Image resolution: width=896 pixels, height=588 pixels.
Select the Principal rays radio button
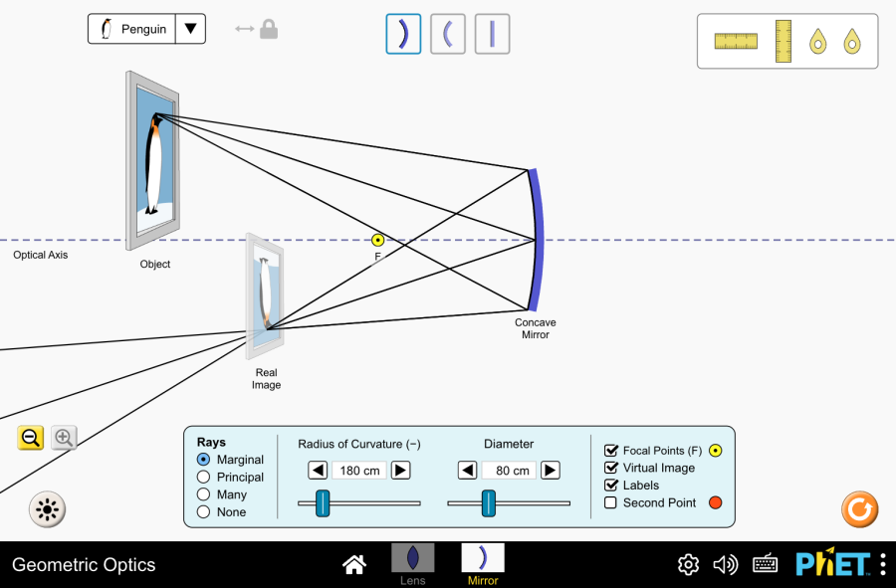pyautogui.click(x=204, y=478)
